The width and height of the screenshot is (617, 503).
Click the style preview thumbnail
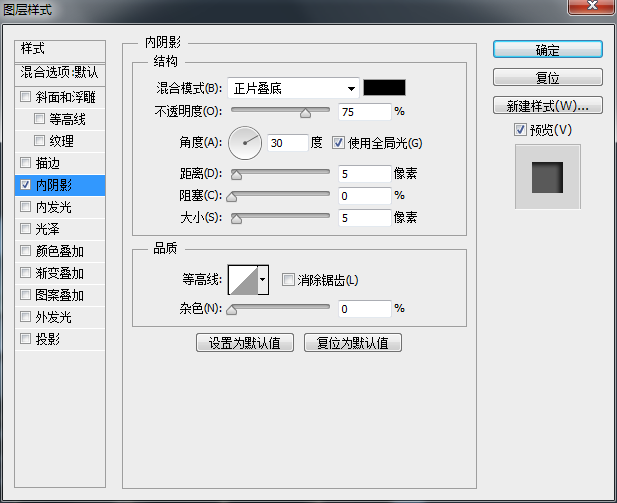pyautogui.click(x=547, y=177)
